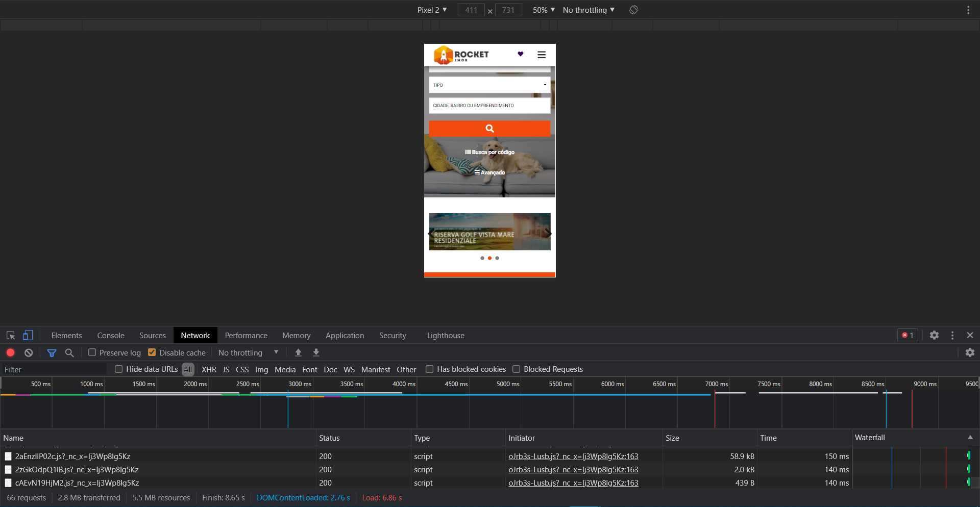Clear the network log
980x507 pixels.
tap(29, 352)
